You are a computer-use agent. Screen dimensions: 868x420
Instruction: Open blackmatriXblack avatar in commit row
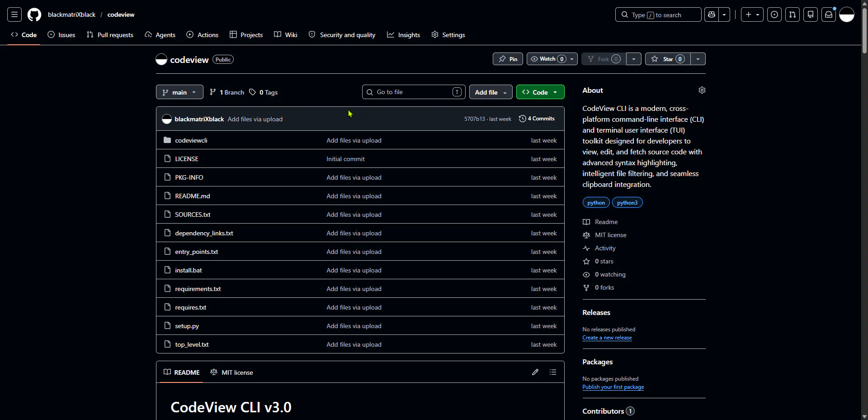click(167, 119)
